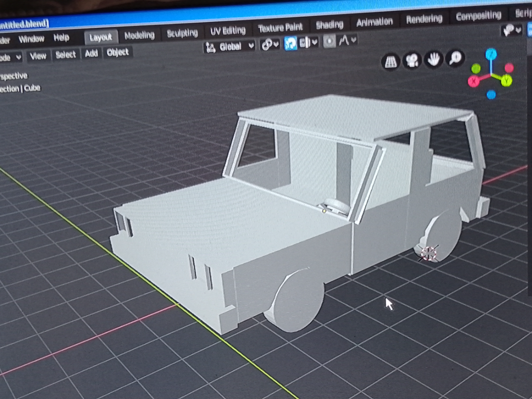
Task: Open the viewport Add menu
Action: click(91, 53)
